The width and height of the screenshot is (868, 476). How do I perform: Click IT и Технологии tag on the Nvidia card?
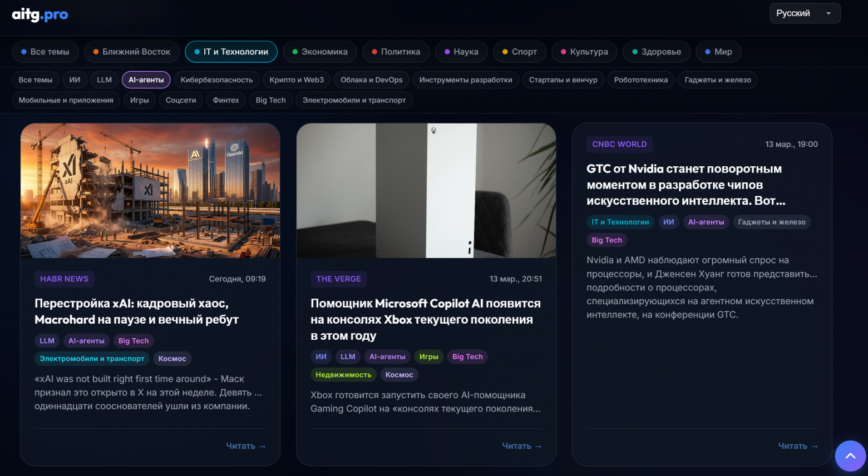[x=620, y=222]
